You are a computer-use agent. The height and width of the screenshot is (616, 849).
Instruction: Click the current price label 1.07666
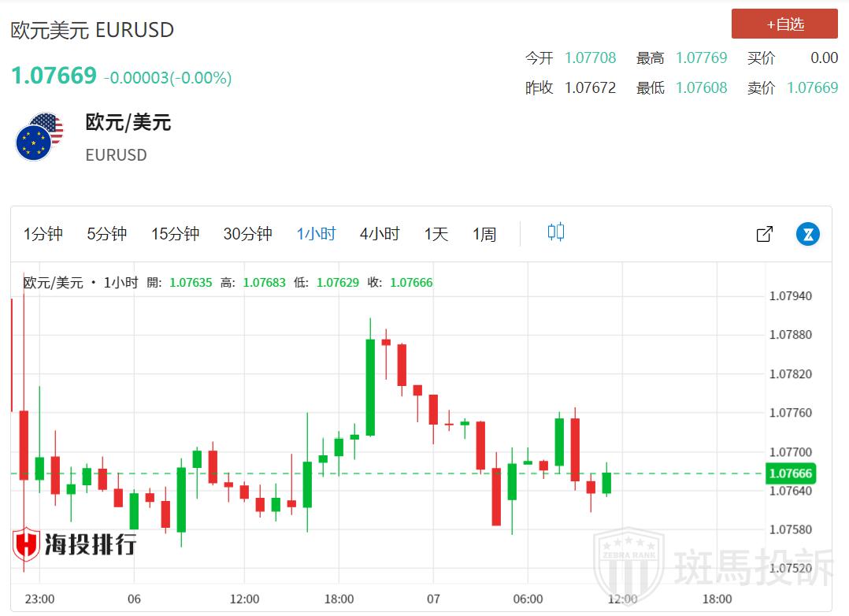791,473
